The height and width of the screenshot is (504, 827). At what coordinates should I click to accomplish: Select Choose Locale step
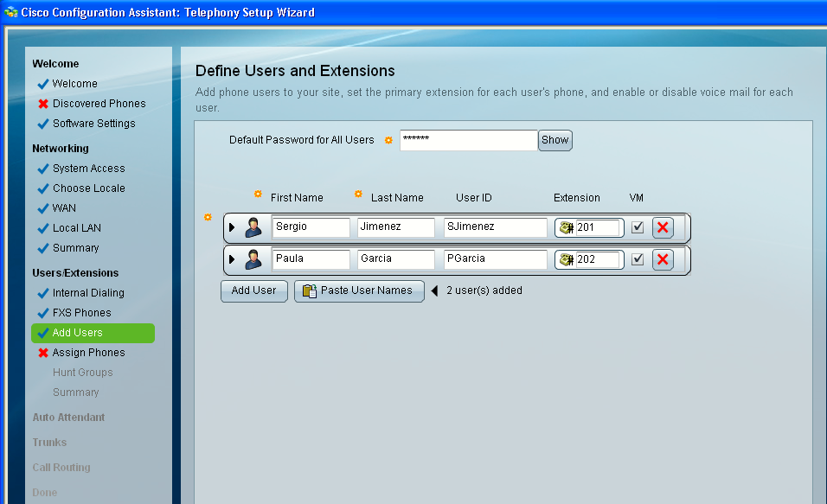pyautogui.click(x=88, y=188)
